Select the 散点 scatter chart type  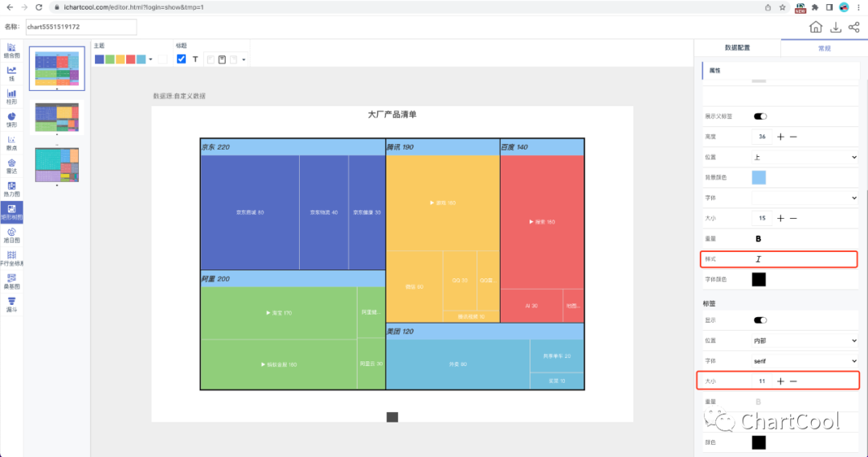11,143
